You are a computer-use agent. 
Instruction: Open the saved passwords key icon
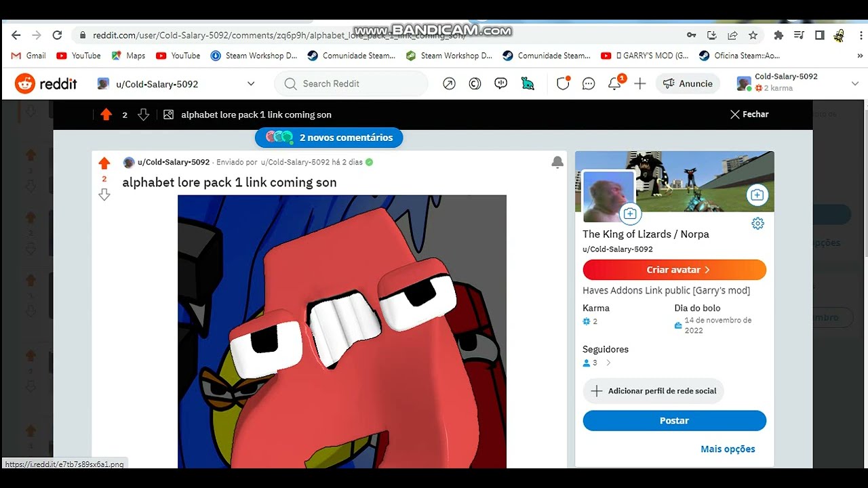[691, 35]
